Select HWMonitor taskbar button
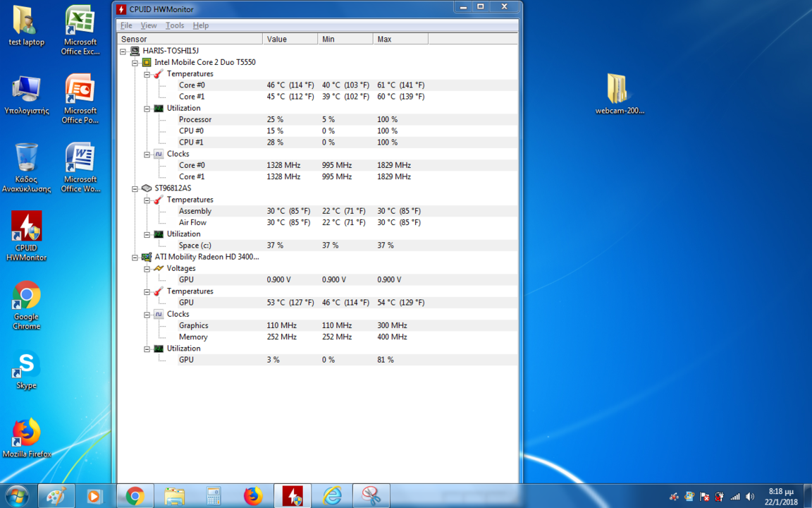Screen dimensions: 812x508 [293, 496]
